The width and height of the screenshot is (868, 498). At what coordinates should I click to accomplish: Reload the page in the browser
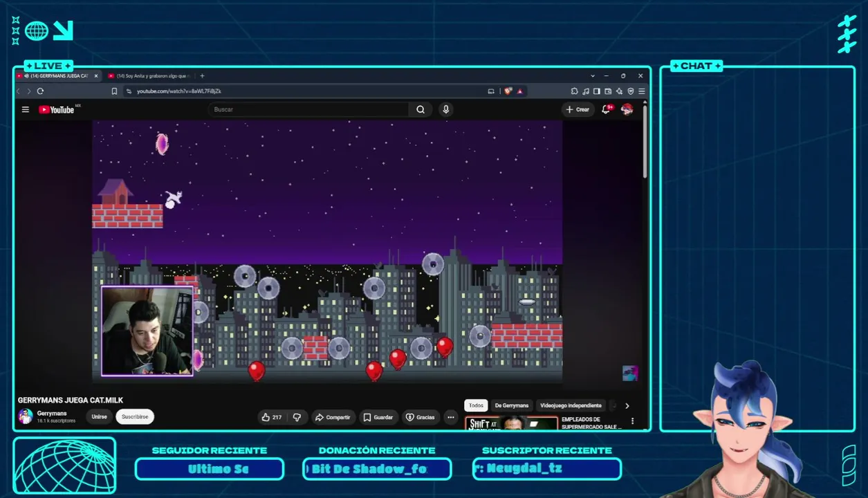click(40, 91)
